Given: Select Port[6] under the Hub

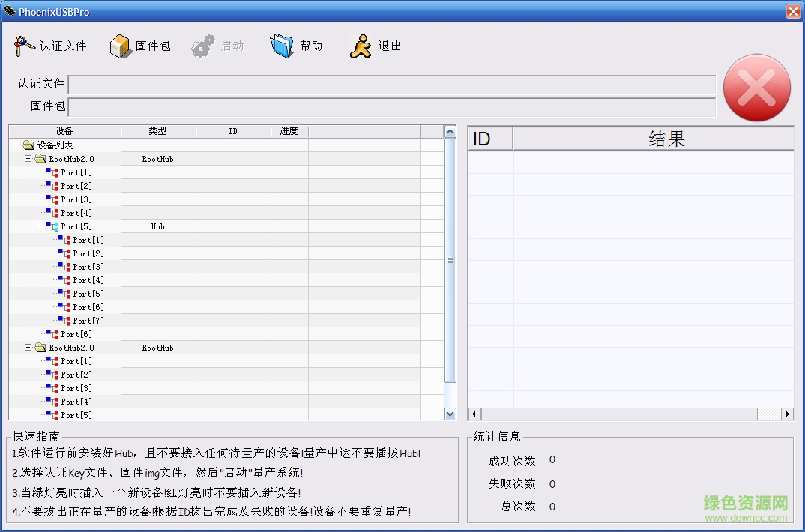Looking at the screenshot, I should pos(86,306).
